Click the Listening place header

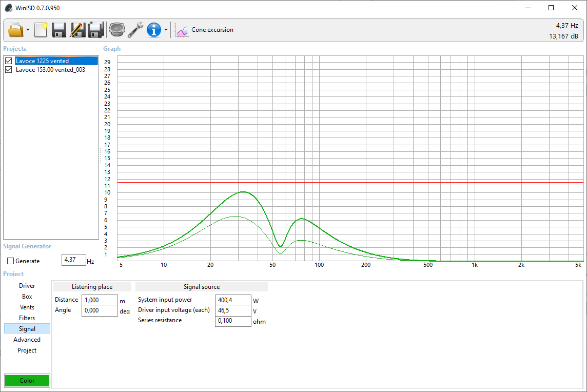point(92,287)
